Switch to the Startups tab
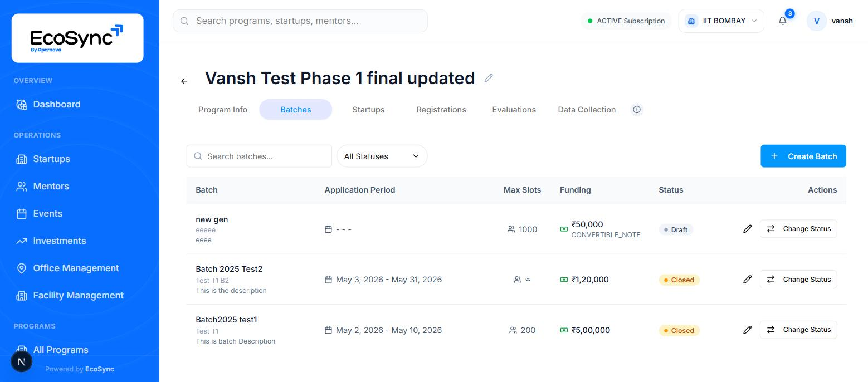 (x=368, y=110)
